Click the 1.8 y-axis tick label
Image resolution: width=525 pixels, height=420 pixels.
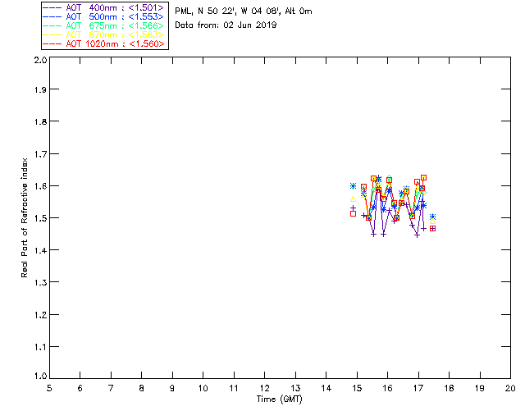pyautogui.click(x=40, y=121)
